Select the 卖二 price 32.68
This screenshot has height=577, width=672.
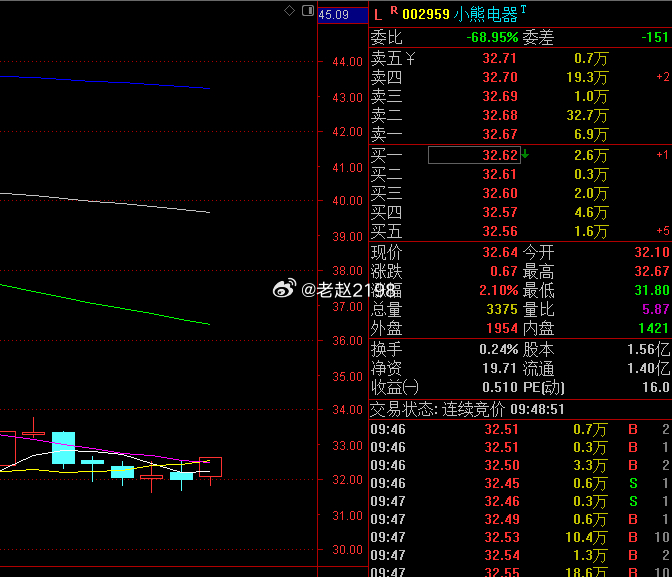click(x=500, y=115)
